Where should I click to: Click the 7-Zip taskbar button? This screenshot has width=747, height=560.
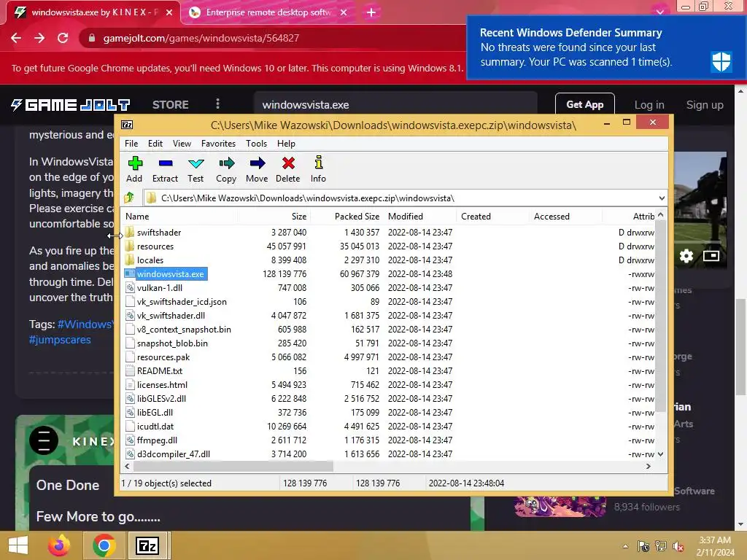pyautogui.click(x=147, y=545)
